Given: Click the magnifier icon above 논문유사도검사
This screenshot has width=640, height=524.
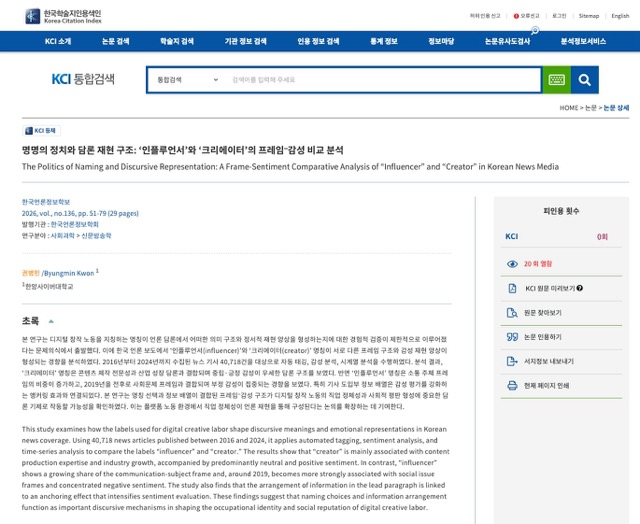Looking at the screenshot, I should 535,30.
